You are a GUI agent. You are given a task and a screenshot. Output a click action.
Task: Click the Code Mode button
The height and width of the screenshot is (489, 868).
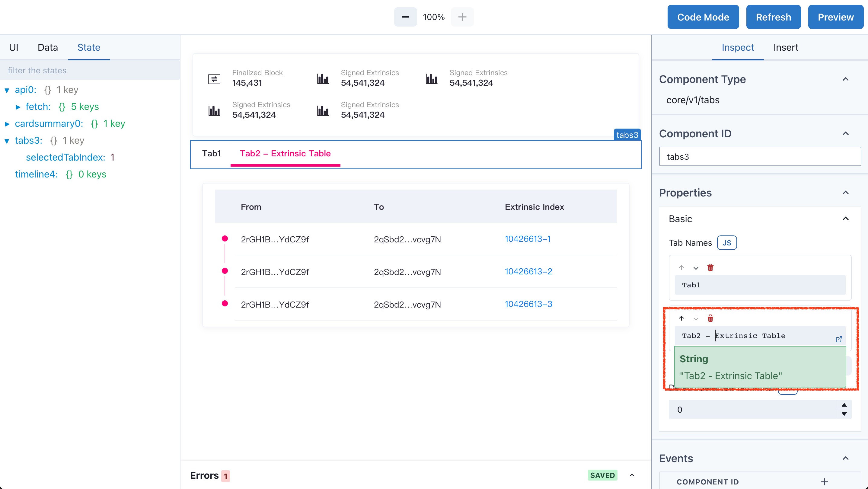(703, 17)
